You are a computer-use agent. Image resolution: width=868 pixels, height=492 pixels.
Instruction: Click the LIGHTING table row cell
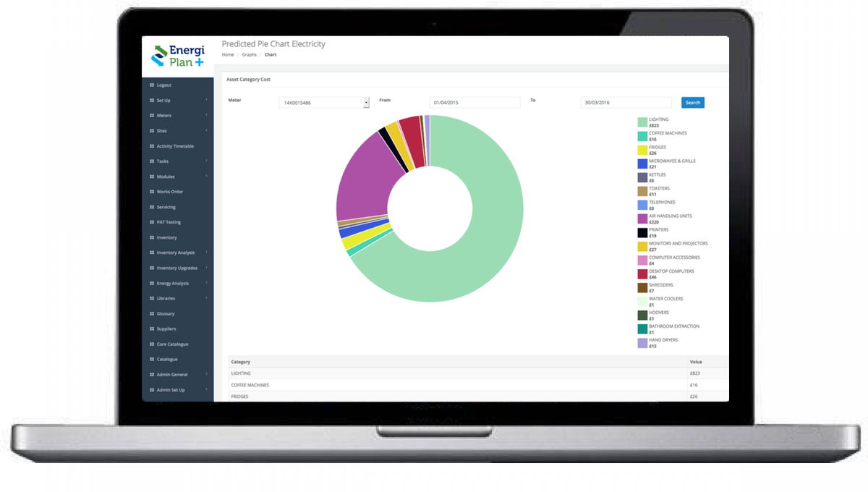point(458,373)
